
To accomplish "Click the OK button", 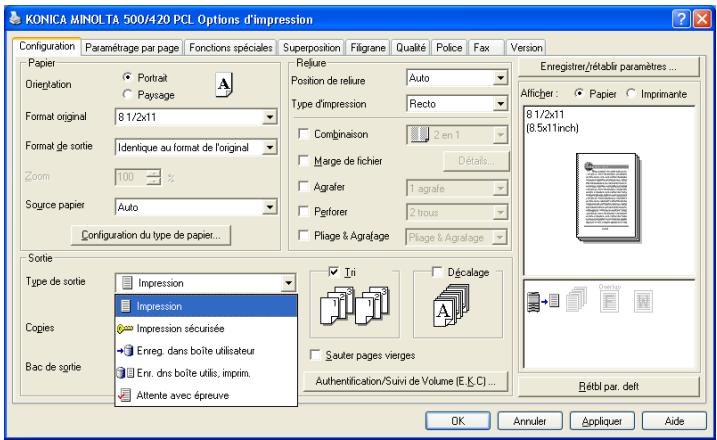I will coord(458,421).
